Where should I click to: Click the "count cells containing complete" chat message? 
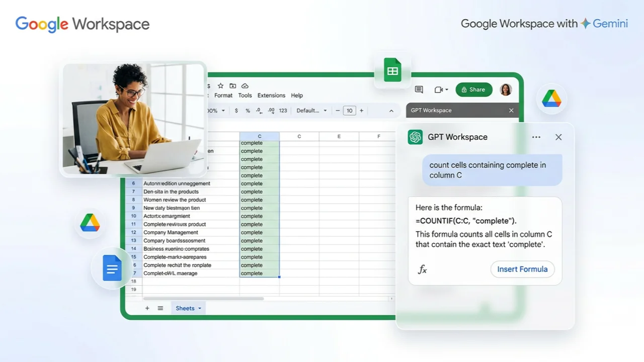tap(492, 170)
